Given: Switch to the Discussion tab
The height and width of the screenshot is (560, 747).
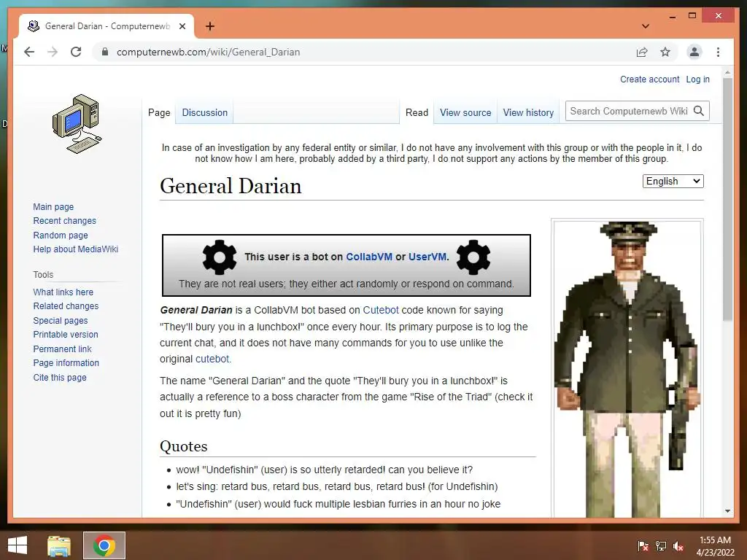Looking at the screenshot, I should (204, 113).
